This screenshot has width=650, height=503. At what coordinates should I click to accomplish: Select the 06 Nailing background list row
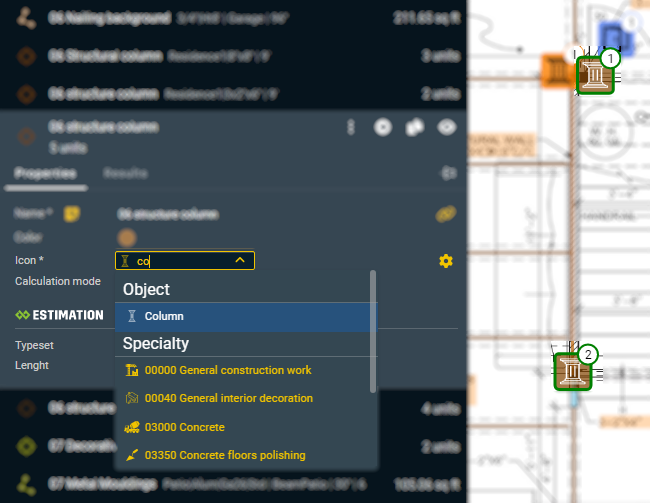pyautogui.click(x=230, y=17)
